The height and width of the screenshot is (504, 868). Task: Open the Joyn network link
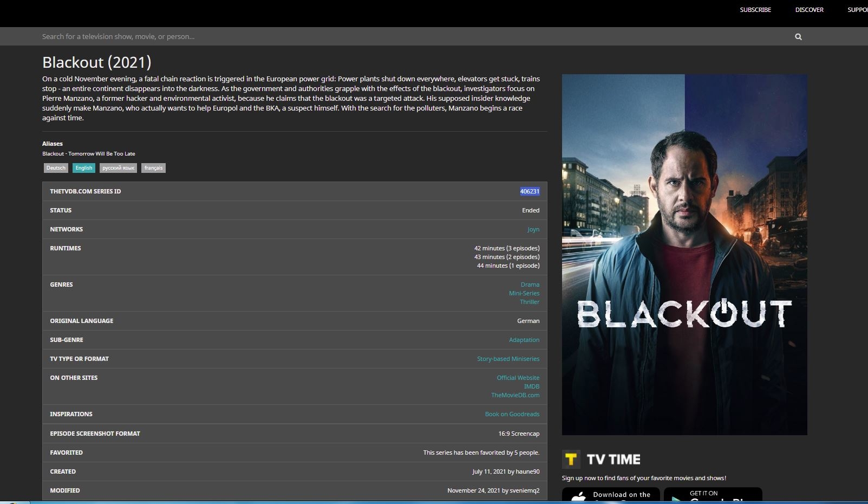point(533,229)
